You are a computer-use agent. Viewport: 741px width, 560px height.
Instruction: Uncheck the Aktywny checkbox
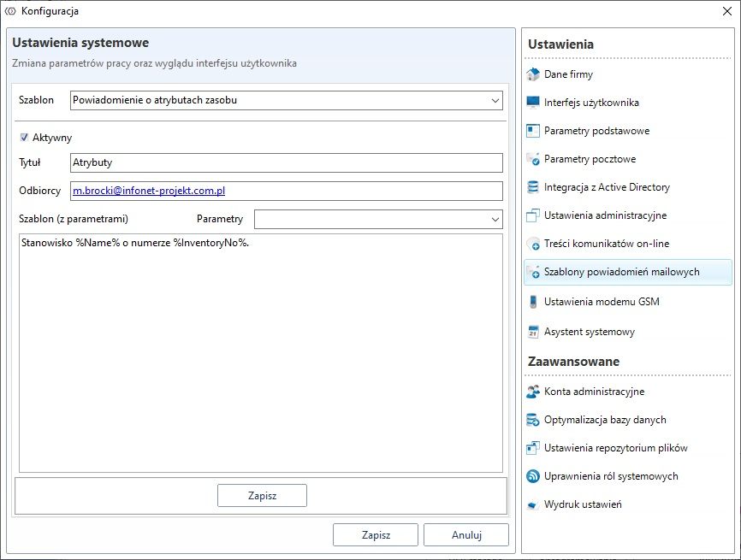click(x=25, y=137)
